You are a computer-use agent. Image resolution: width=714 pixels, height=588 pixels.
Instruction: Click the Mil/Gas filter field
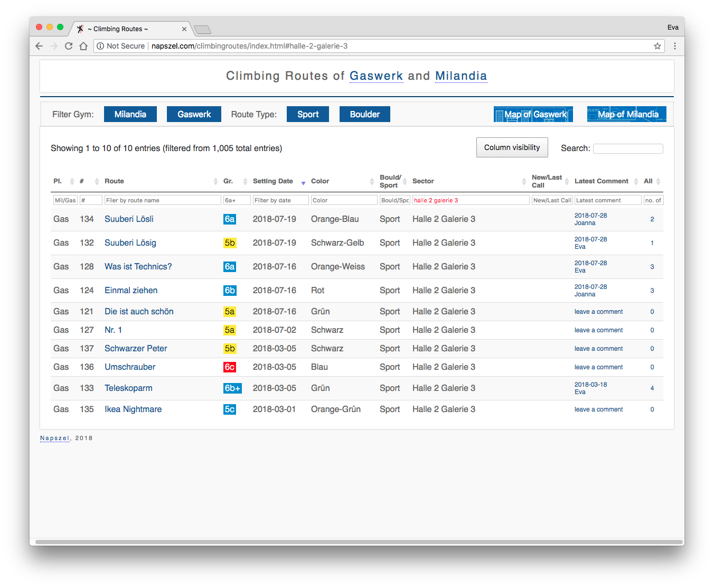65,200
